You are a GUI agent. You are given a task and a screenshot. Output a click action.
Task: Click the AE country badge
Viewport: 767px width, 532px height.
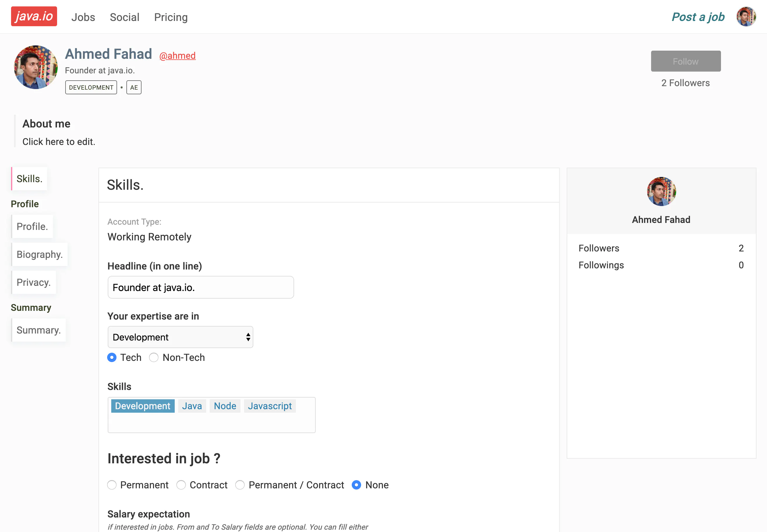pyautogui.click(x=134, y=87)
